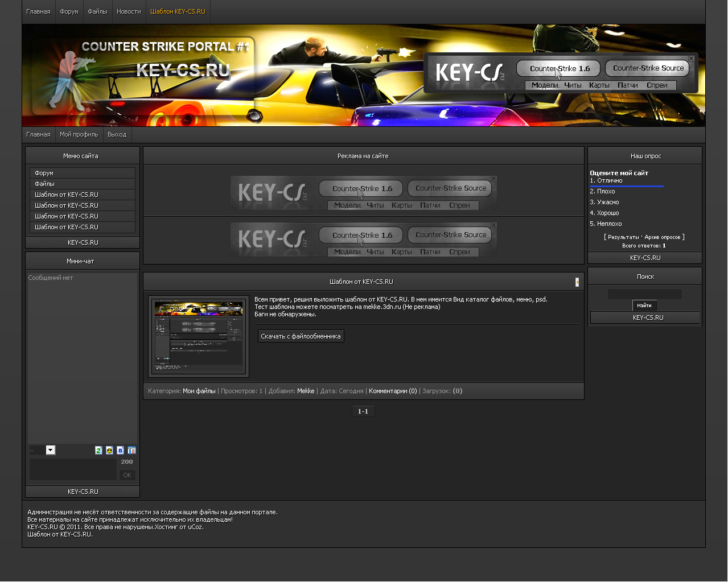
Task: Choose poll answer 2. Плохо
Action: click(x=602, y=192)
